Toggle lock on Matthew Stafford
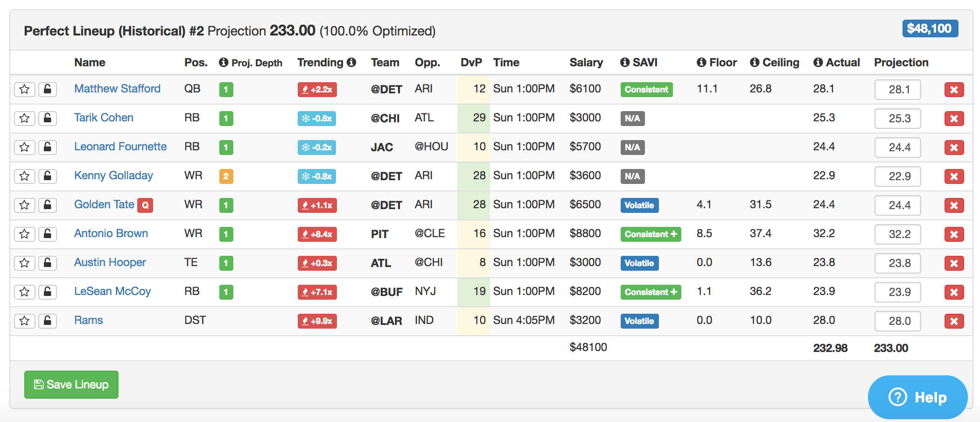The height and width of the screenshot is (422, 980). tap(48, 89)
